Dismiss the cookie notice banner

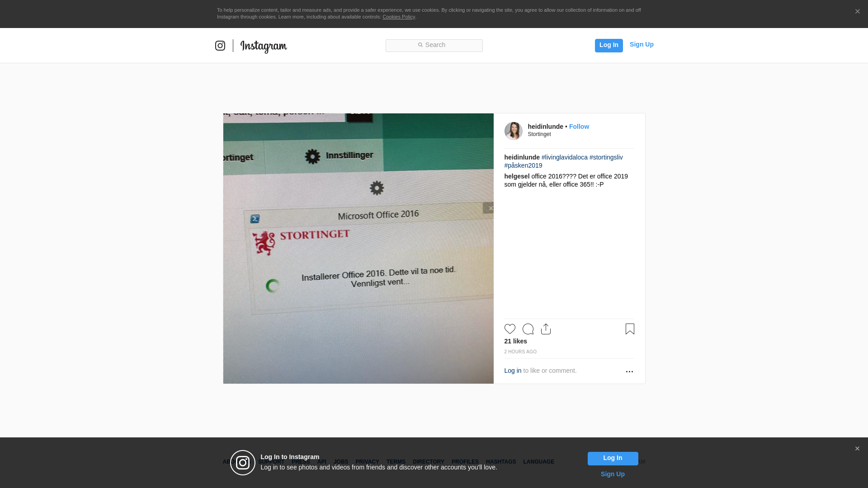click(x=857, y=11)
